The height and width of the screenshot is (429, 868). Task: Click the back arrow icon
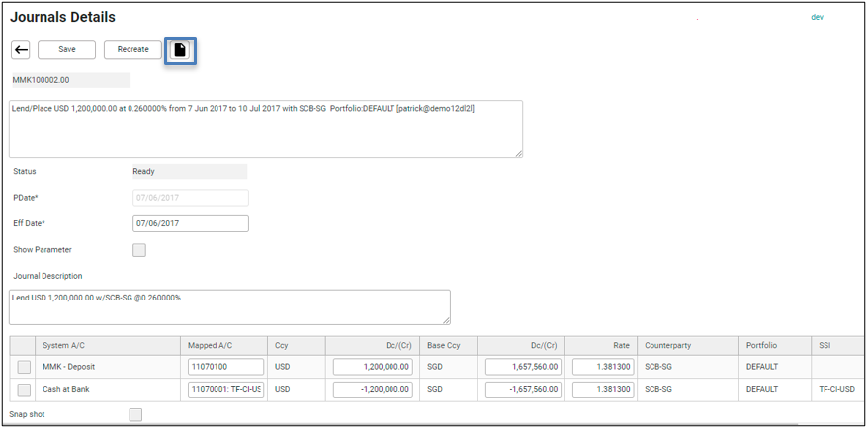[21, 49]
